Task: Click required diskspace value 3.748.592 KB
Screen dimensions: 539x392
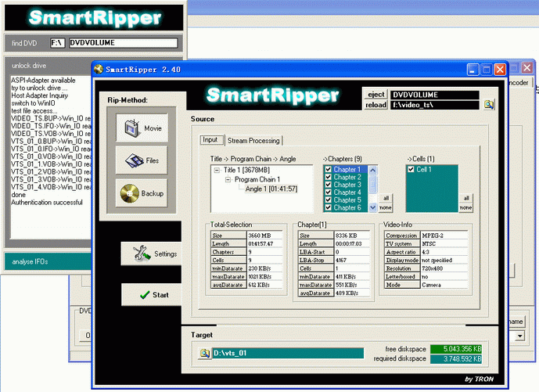Action: tap(456, 359)
